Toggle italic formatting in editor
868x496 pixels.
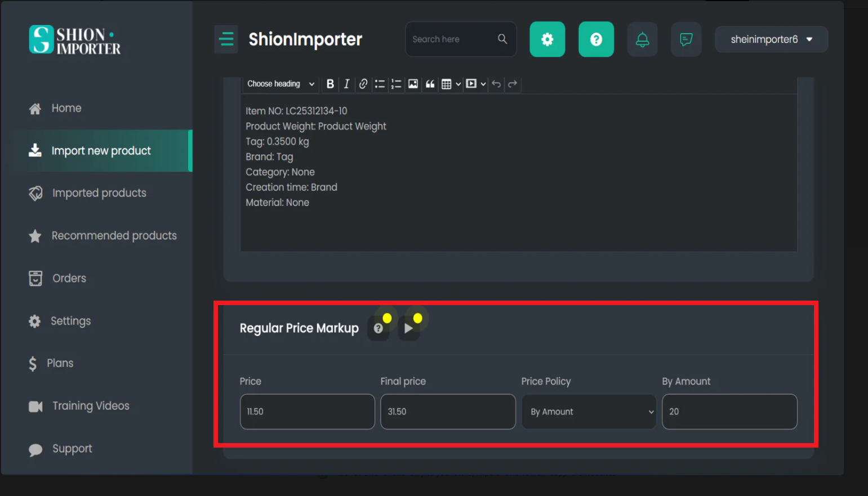coord(346,84)
